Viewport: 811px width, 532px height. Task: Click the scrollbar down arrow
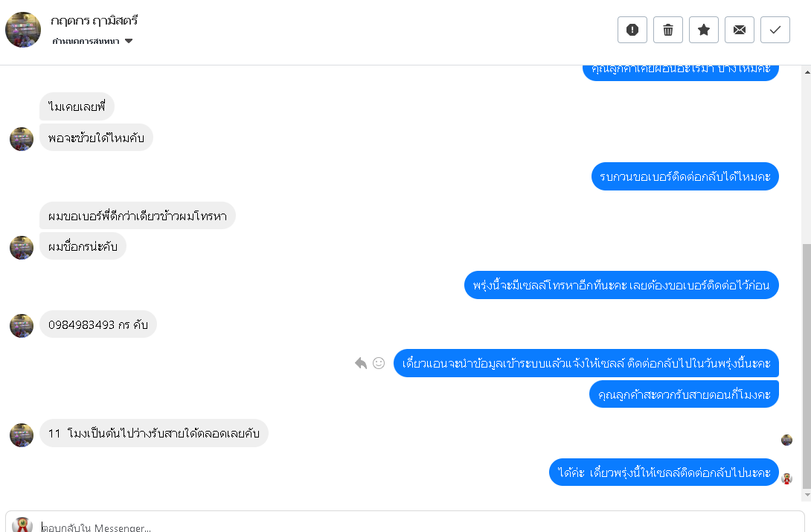point(807,494)
